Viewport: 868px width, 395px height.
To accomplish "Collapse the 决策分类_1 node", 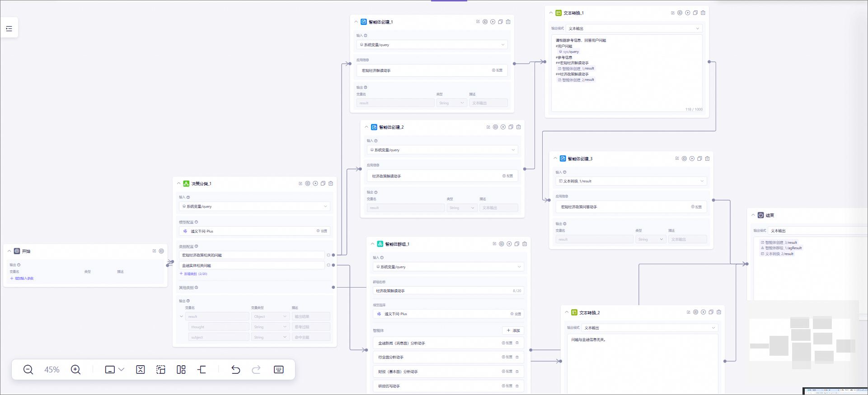I will tap(179, 184).
